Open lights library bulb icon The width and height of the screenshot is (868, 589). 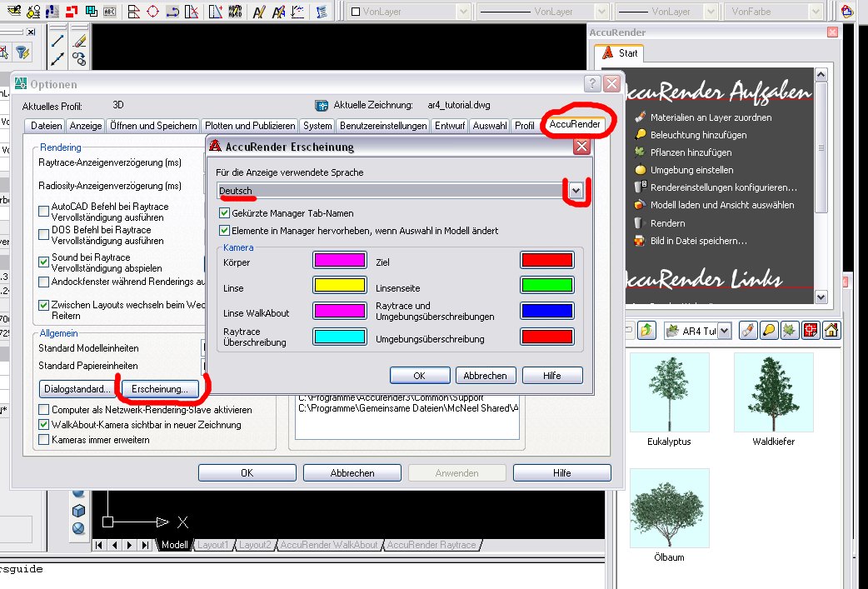[x=768, y=331]
